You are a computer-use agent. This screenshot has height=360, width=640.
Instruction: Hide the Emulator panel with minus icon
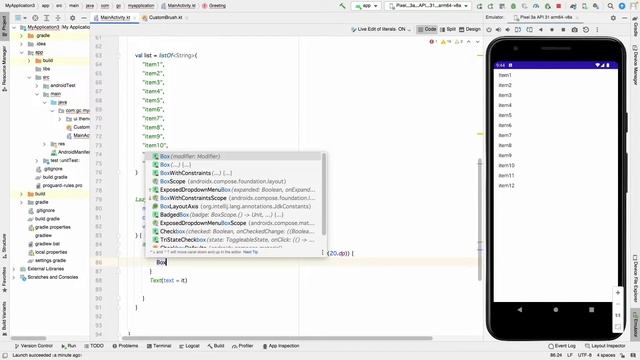(624, 18)
